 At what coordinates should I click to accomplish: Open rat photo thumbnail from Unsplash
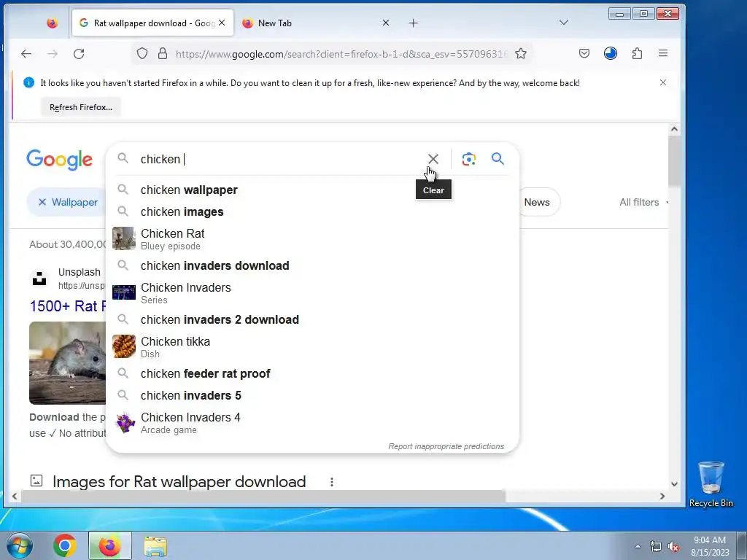tap(68, 363)
